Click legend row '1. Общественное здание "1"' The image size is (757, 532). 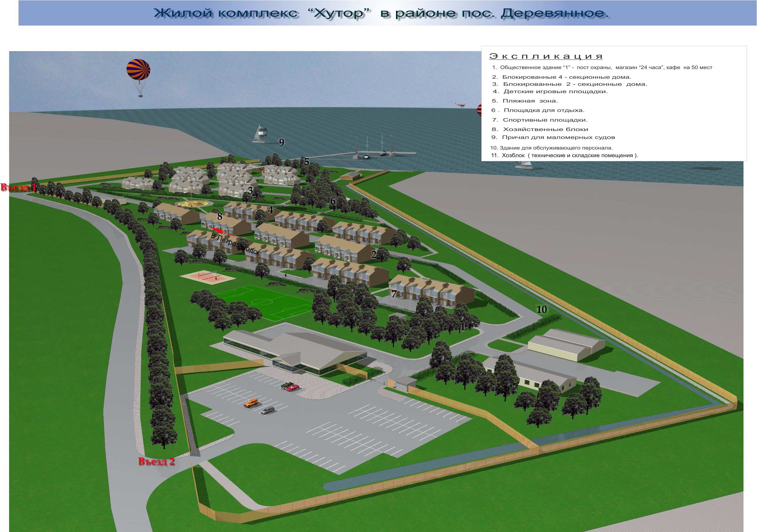tap(602, 67)
